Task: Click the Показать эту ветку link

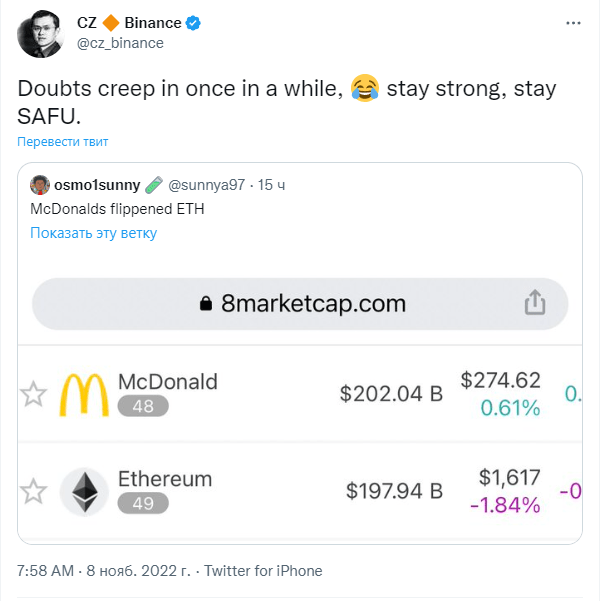Action: [93, 233]
